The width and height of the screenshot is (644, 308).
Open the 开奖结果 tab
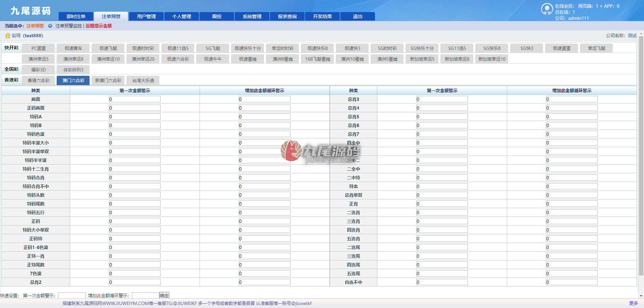pyautogui.click(x=322, y=16)
